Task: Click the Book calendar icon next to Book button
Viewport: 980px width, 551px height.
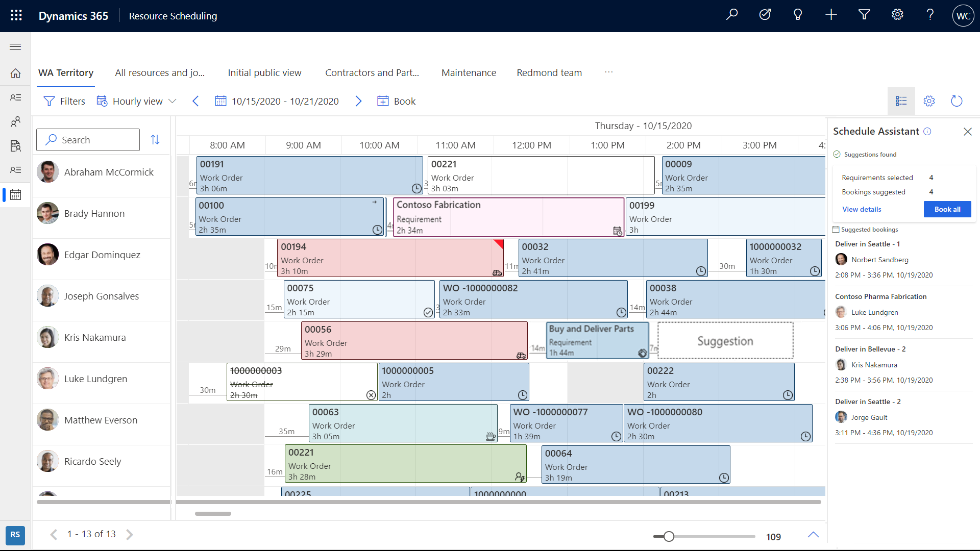Action: 382,101
